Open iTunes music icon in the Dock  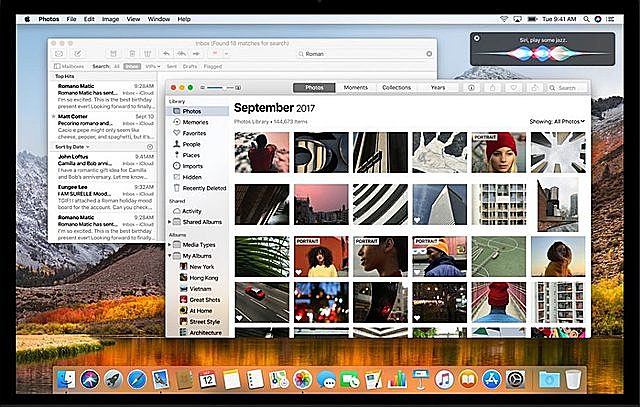(x=444, y=380)
